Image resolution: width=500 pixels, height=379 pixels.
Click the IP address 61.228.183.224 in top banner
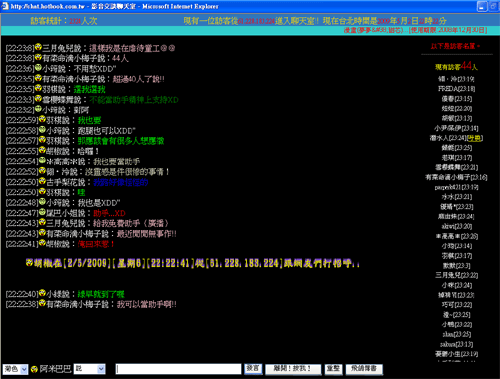click(256, 21)
